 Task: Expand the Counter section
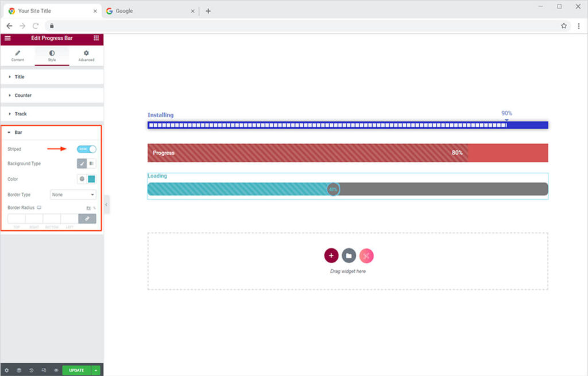pyautogui.click(x=23, y=95)
